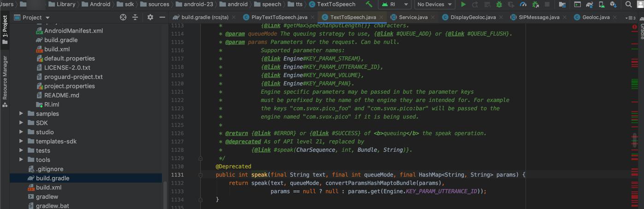Image resolution: width=644 pixels, height=209 pixels.
Task: Switch to Service.java tab
Action: point(413,17)
